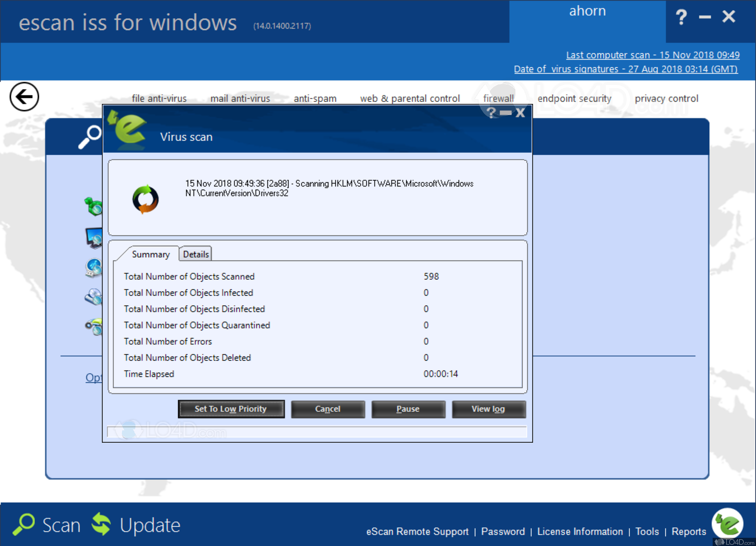756x546 pixels.
Task: Click 'Total Number of Objects Scanned' label
Action: pyautogui.click(x=189, y=277)
